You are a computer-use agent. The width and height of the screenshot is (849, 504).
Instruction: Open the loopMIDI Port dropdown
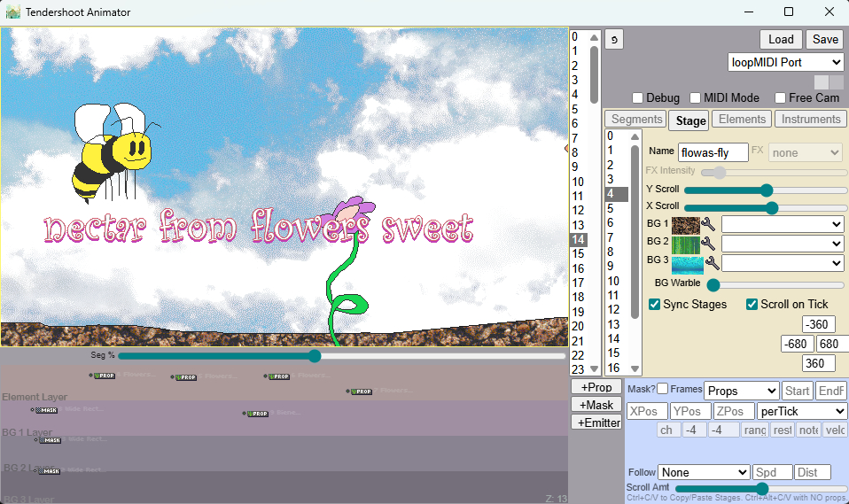coord(786,62)
